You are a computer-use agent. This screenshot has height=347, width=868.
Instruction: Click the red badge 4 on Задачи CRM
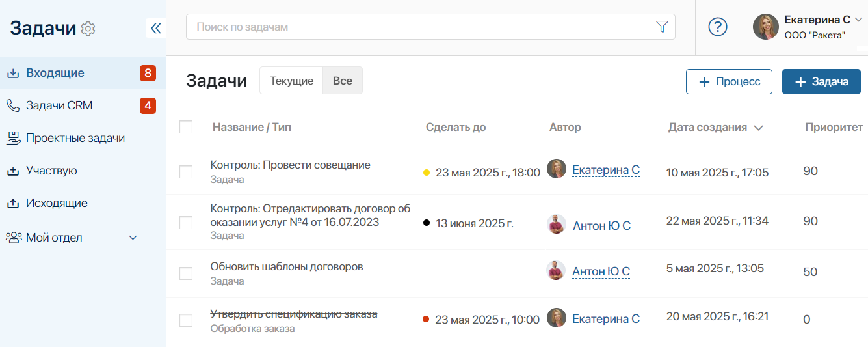[148, 105]
